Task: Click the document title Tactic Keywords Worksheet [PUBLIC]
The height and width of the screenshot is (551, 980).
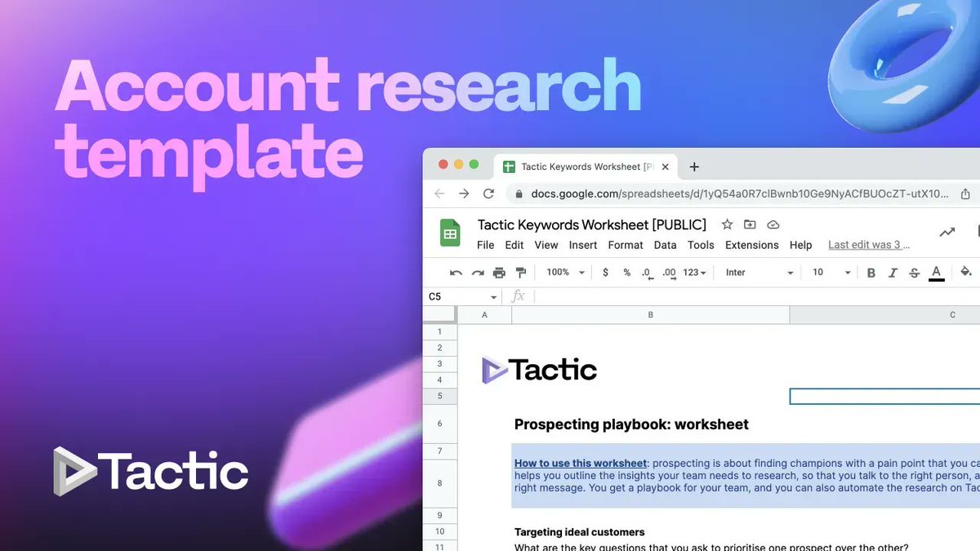Action: (594, 224)
